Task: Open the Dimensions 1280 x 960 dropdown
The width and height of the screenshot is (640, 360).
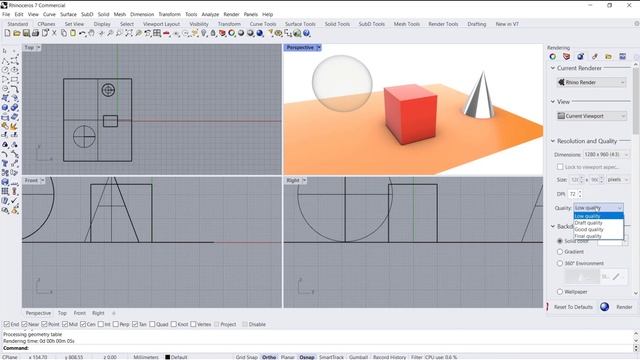Action: click(606, 155)
